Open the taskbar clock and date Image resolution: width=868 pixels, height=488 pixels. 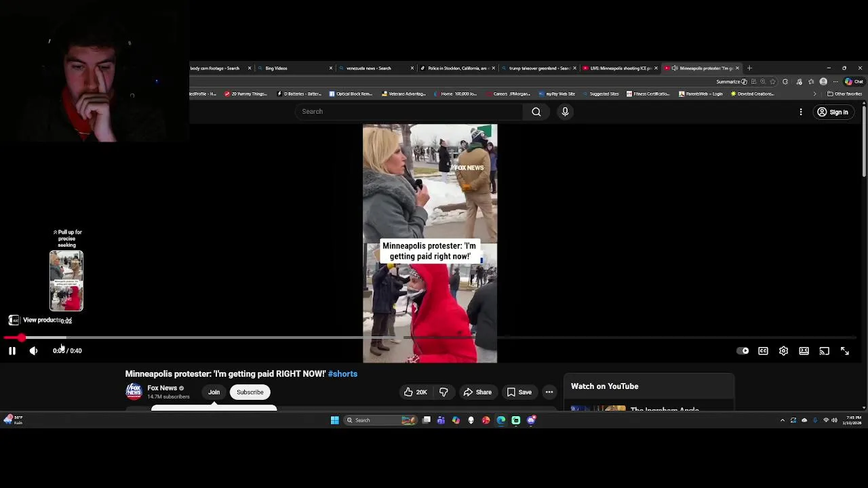852,420
